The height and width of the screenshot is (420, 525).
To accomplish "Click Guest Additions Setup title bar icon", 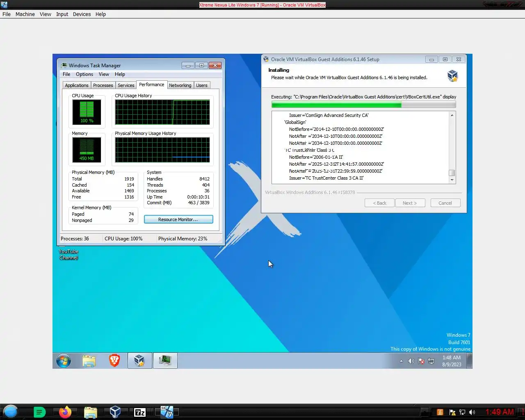I will click(266, 59).
